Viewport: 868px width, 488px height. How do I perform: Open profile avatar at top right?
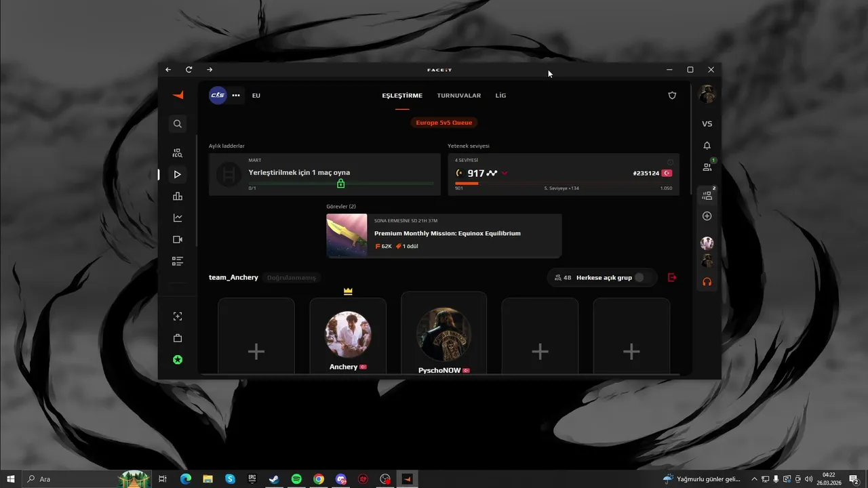707,94
